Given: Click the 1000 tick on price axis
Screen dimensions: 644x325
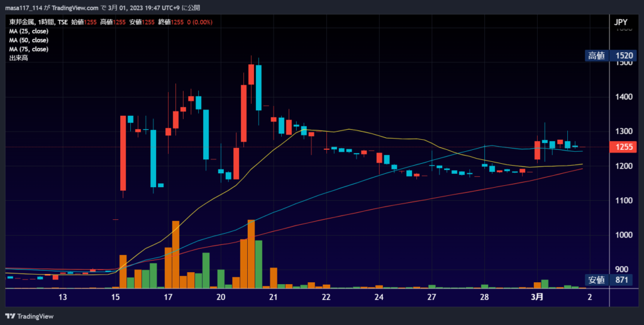Looking at the screenshot, I should pyautogui.click(x=623, y=235).
